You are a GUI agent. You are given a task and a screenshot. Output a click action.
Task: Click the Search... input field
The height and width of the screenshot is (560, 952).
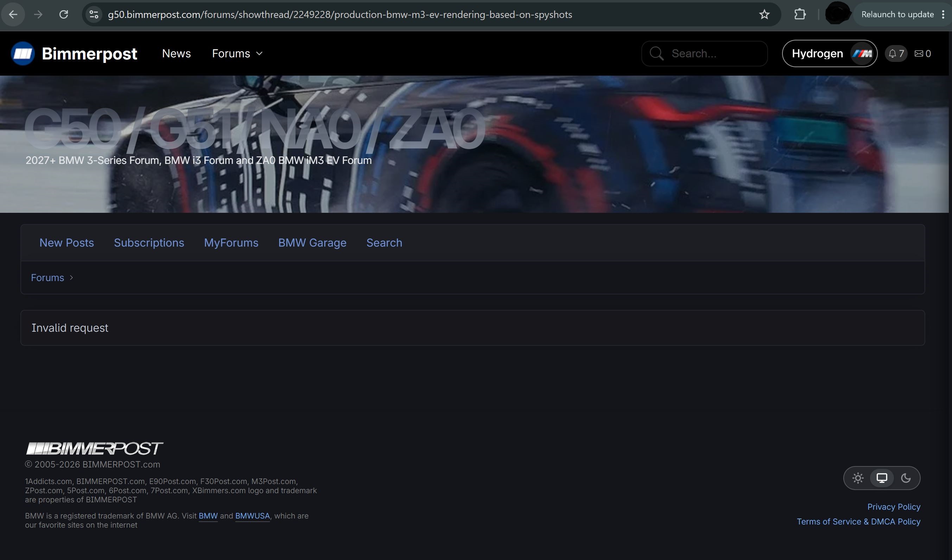pyautogui.click(x=705, y=53)
